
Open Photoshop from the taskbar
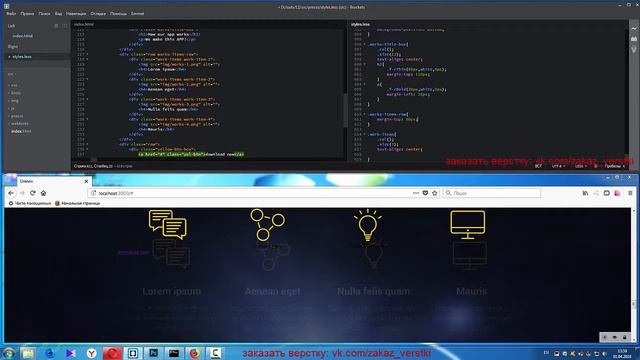153,353
